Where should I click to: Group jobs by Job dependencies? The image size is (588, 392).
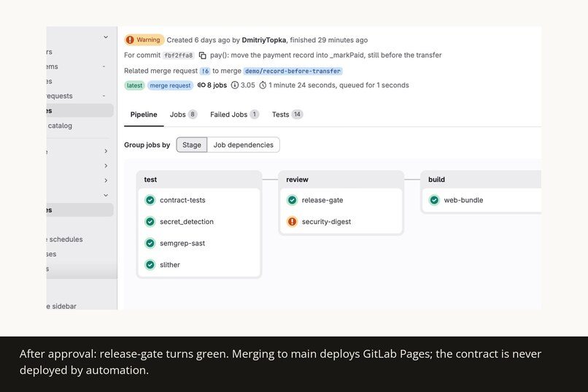(244, 145)
